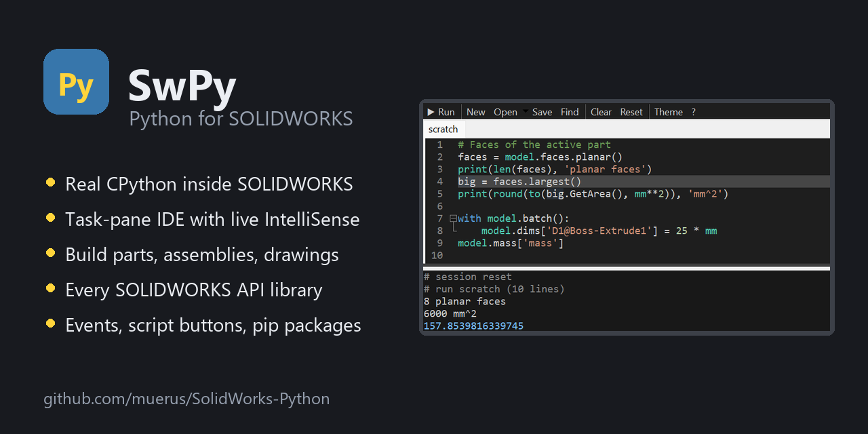Click 'Task-pane IDE with live IntelliSense' bullet
868x434 pixels.
[x=212, y=219]
